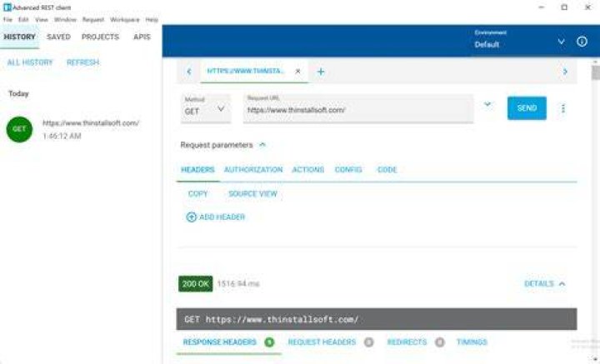The image size is (600, 364).
Task: Select the green GET history badge
Action: click(19, 129)
